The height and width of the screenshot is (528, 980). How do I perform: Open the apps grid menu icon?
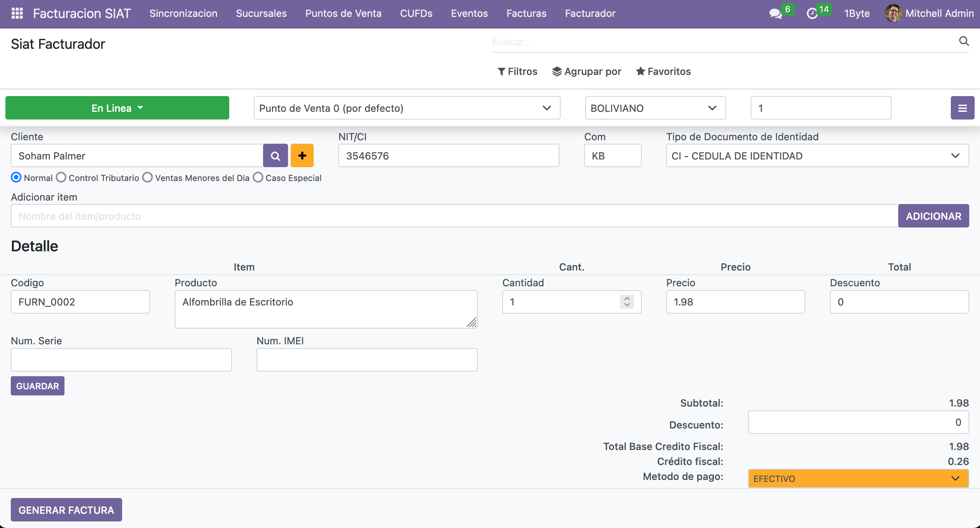17,13
